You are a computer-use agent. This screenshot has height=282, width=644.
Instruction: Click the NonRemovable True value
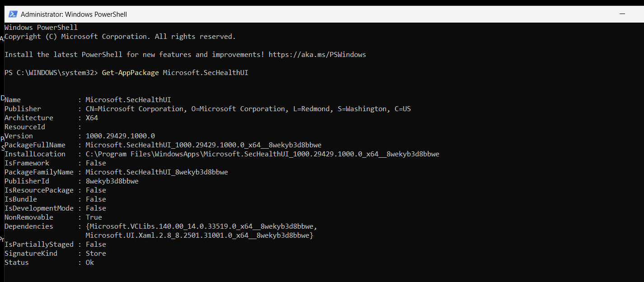pos(93,217)
